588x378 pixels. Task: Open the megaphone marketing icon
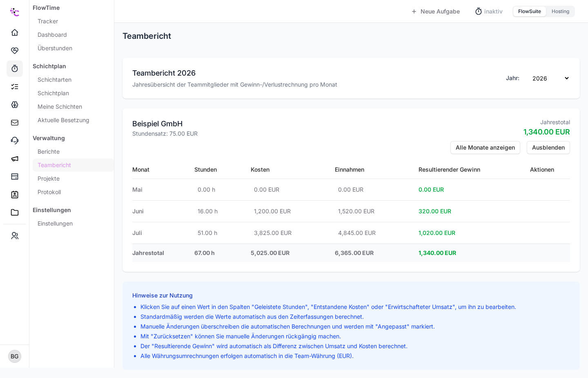[x=15, y=158]
